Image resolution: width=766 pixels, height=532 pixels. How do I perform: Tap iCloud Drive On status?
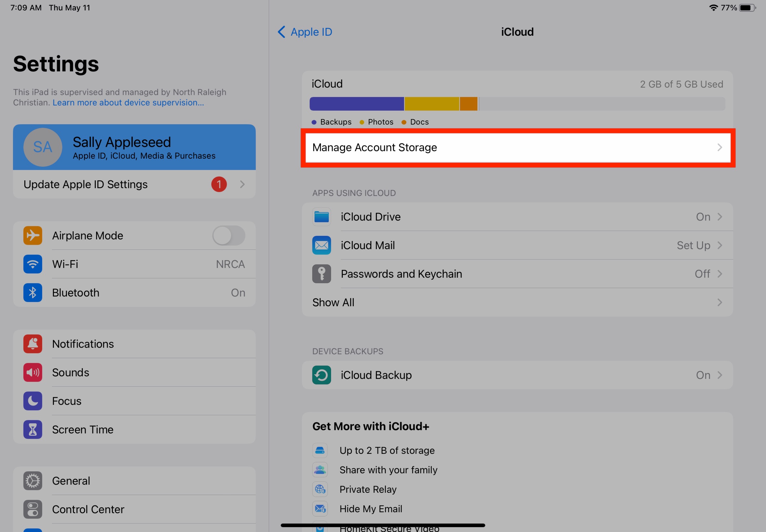(703, 217)
